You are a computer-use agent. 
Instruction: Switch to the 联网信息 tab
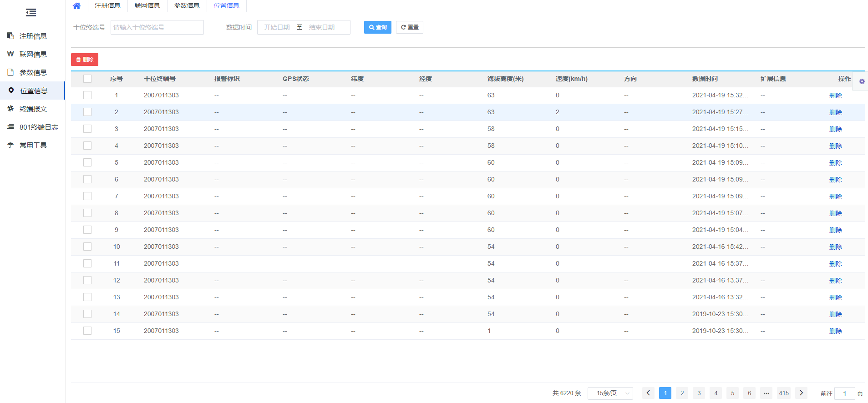(x=147, y=6)
